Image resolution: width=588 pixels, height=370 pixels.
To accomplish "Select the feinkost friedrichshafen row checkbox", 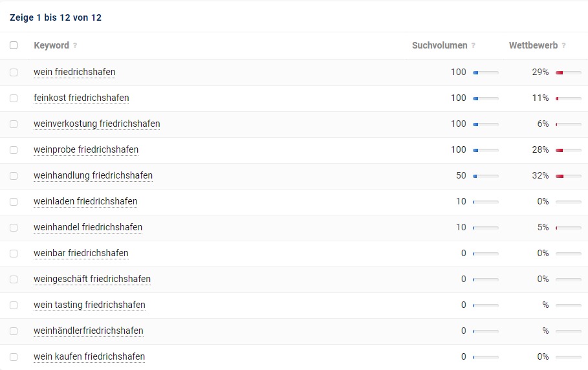I will [x=14, y=98].
